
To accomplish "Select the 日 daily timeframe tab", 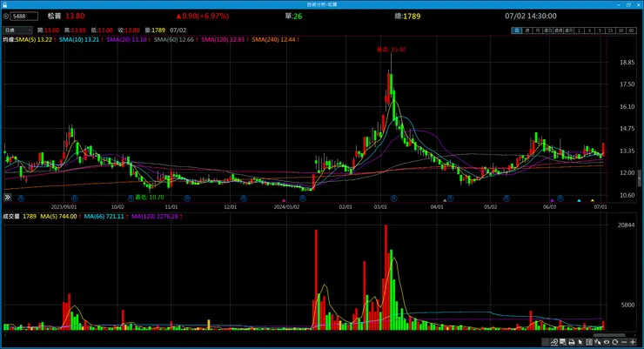I will pos(517,30).
